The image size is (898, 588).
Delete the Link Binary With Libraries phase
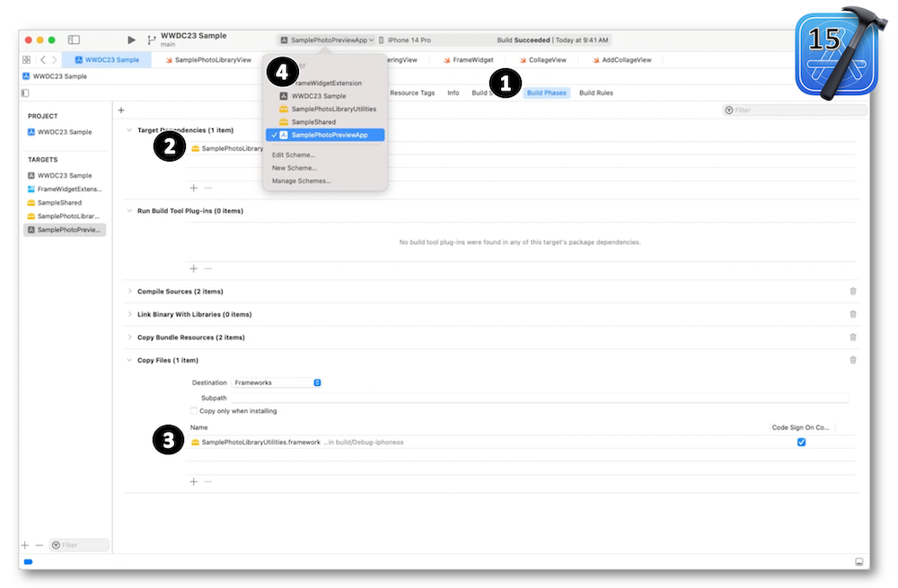[x=853, y=314]
